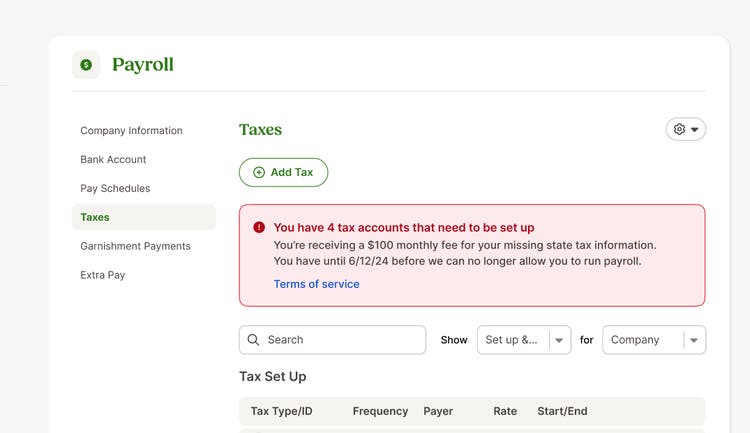Click the Tax Type/ID column header

(x=281, y=411)
